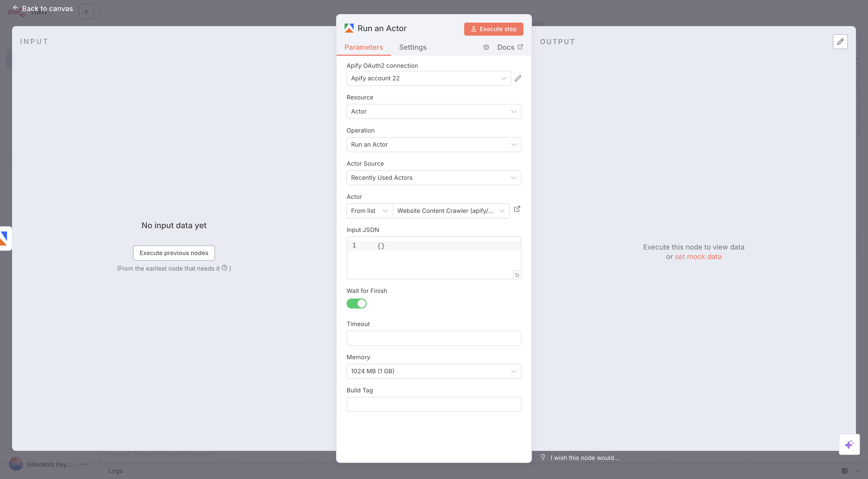Click the Apify logo on the Run an Actor node
868x479 pixels.
tap(349, 28)
